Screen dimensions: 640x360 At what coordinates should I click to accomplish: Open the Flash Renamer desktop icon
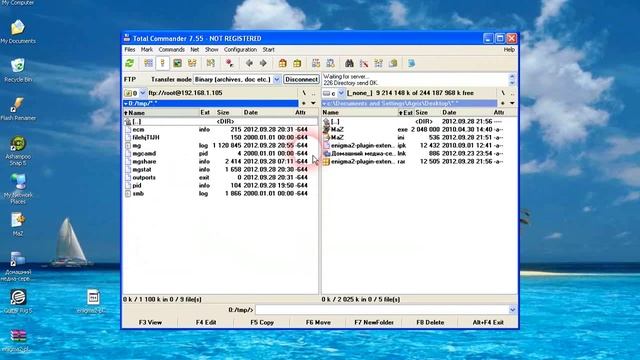pyautogui.click(x=18, y=109)
